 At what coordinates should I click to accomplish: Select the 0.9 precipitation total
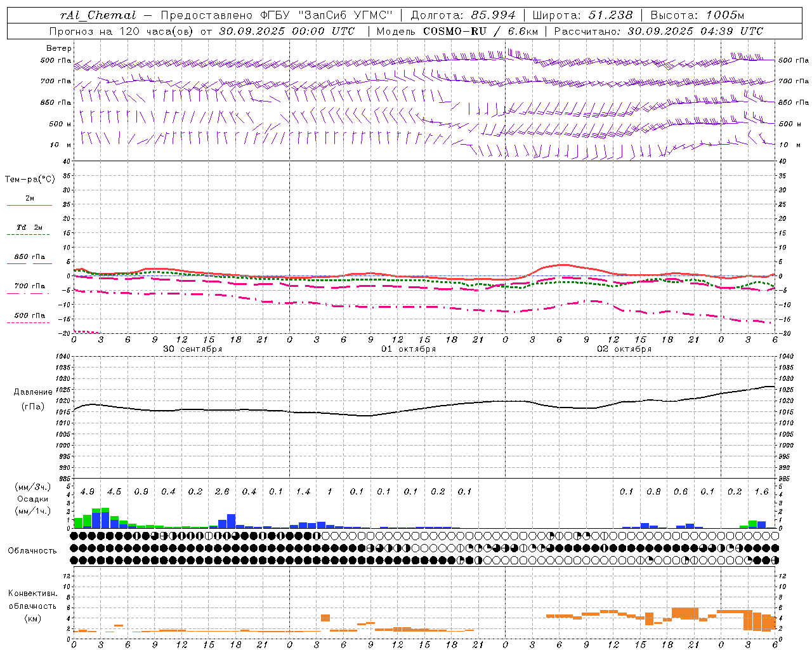tap(141, 491)
